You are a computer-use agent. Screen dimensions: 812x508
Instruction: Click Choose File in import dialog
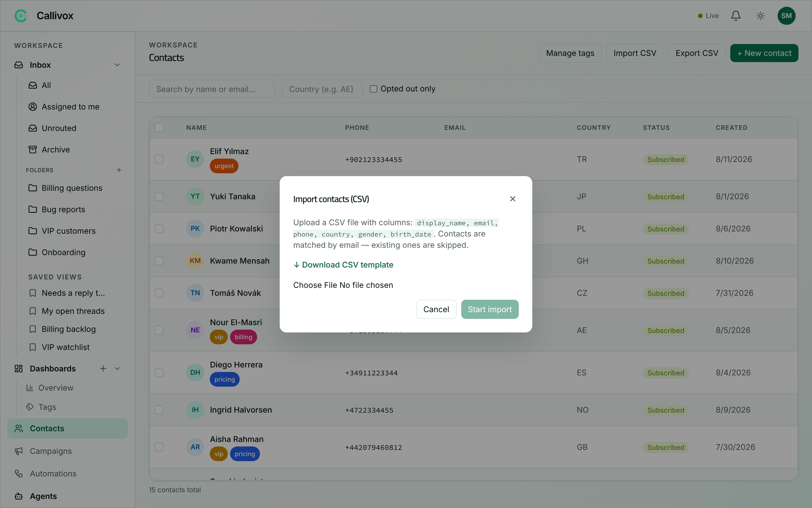(315, 285)
